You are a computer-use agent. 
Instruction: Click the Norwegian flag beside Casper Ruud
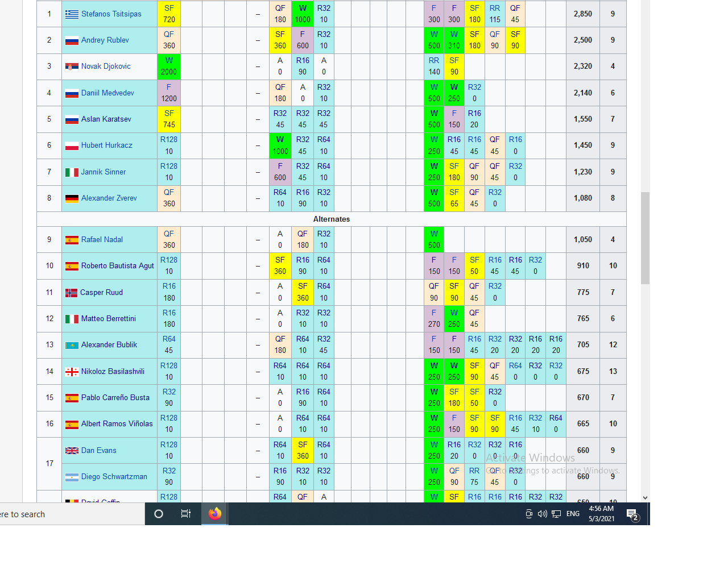(71, 293)
